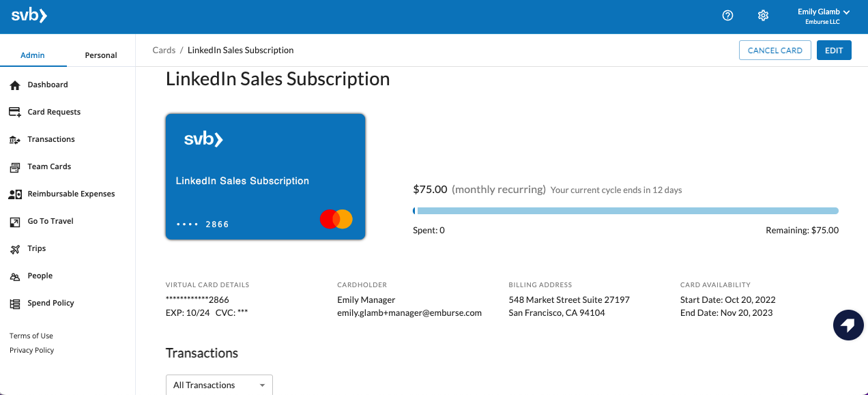Click '548 Market Street Suite 27197' address
Viewport: 868px width, 395px height.
pos(569,299)
